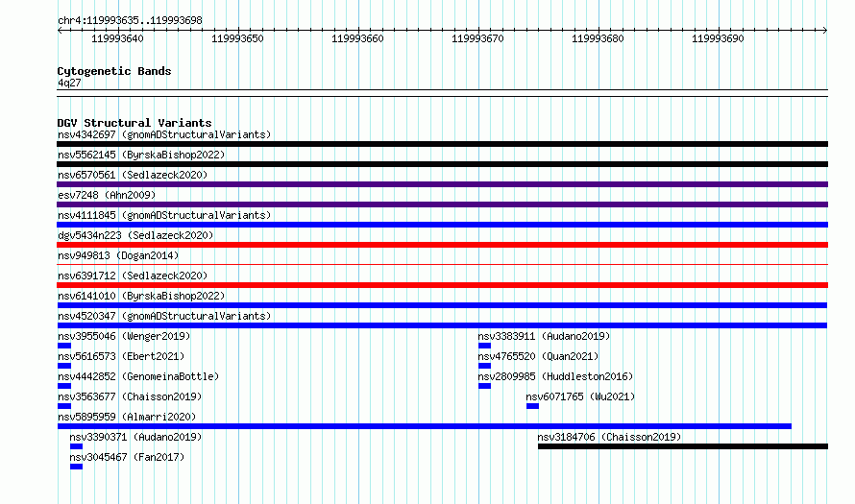Select the purple bar under nsv6570561
The width and height of the screenshot is (855, 504).
(x=442, y=184)
